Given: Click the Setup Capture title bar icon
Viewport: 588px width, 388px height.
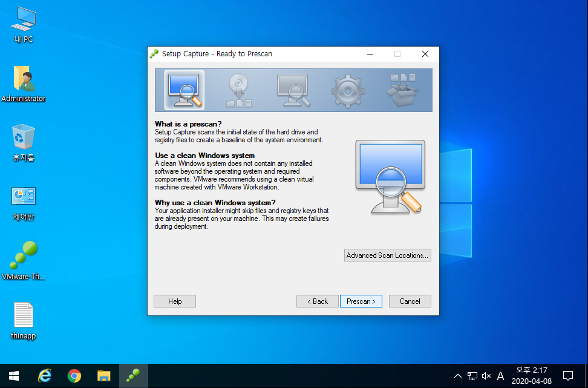Looking at the screenshot, I should pos(154,54).
